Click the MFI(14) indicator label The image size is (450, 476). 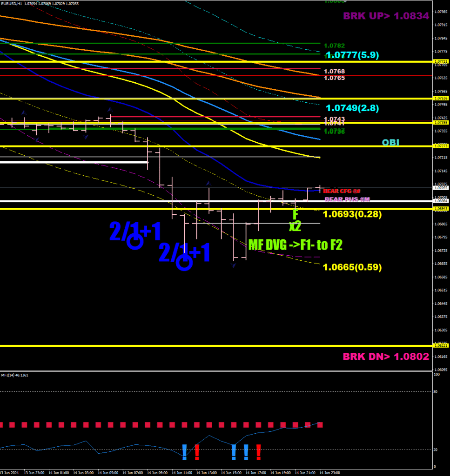(14, 375)
